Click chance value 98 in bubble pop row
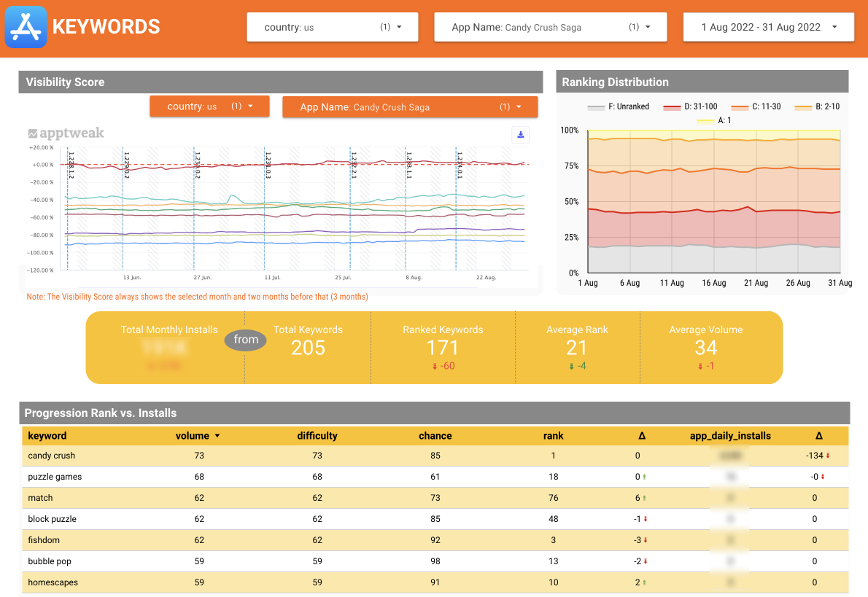Screen dimensions: 868x597 [435, 561]
